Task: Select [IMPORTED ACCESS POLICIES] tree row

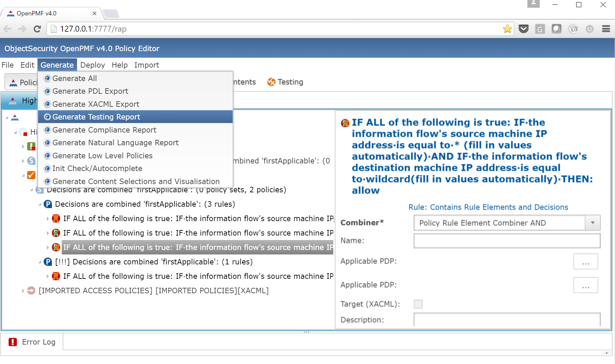Action: coord(154,291)
